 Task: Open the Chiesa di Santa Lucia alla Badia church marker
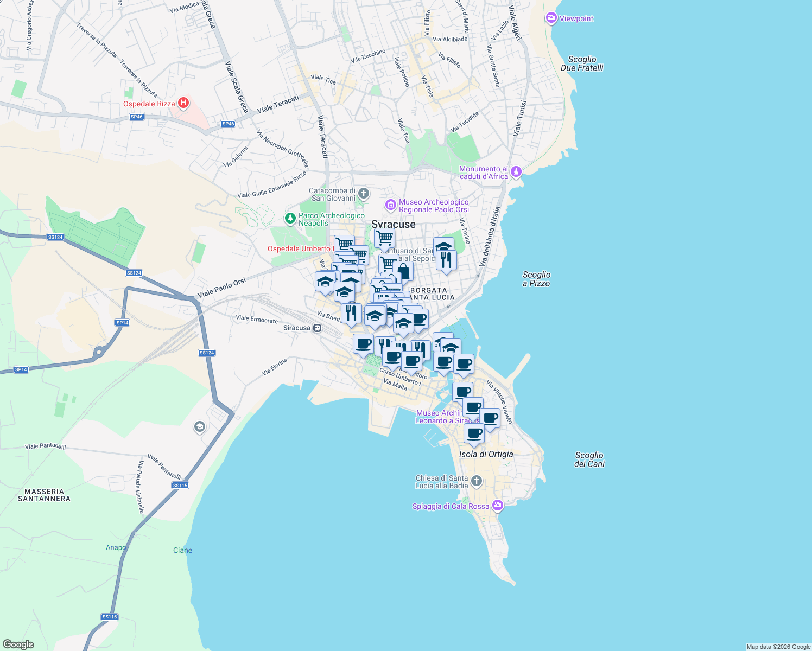point(477,480)
